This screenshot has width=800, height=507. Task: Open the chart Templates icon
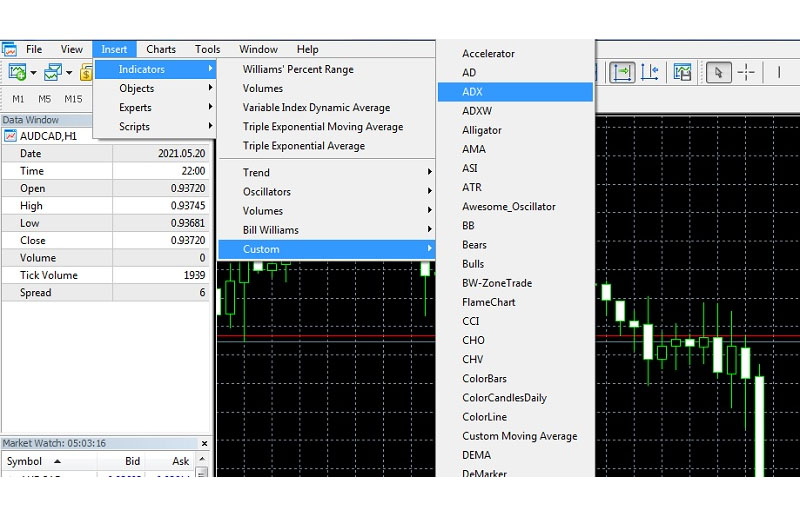(682, 72)
